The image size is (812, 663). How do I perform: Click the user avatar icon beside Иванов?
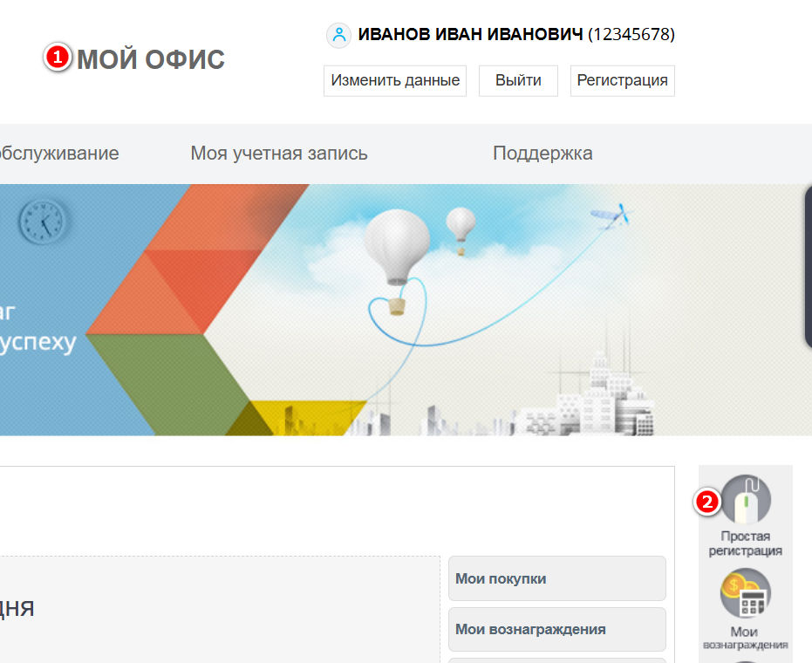[338, 36]
